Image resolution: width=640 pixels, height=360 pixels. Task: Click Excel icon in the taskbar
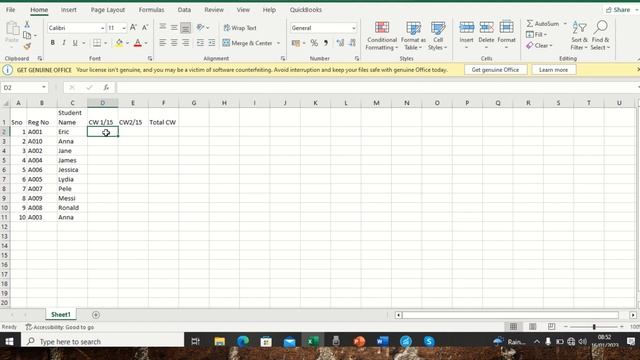tap(313, 341)
